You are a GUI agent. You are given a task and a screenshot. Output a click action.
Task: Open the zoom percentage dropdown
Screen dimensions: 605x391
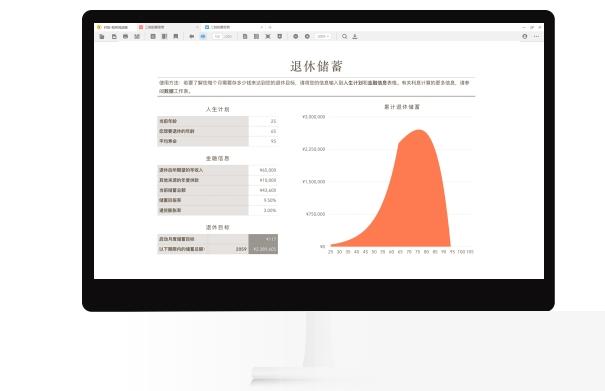click(323, 36)
